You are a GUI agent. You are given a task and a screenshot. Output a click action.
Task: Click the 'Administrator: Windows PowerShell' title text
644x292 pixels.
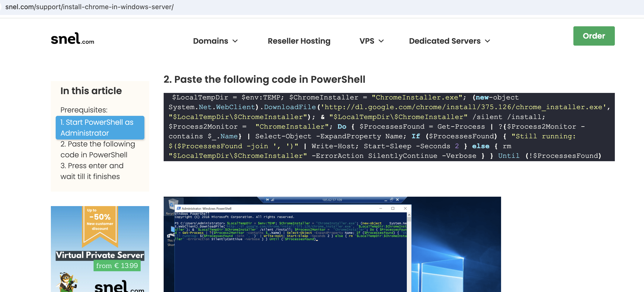(207, 209)
